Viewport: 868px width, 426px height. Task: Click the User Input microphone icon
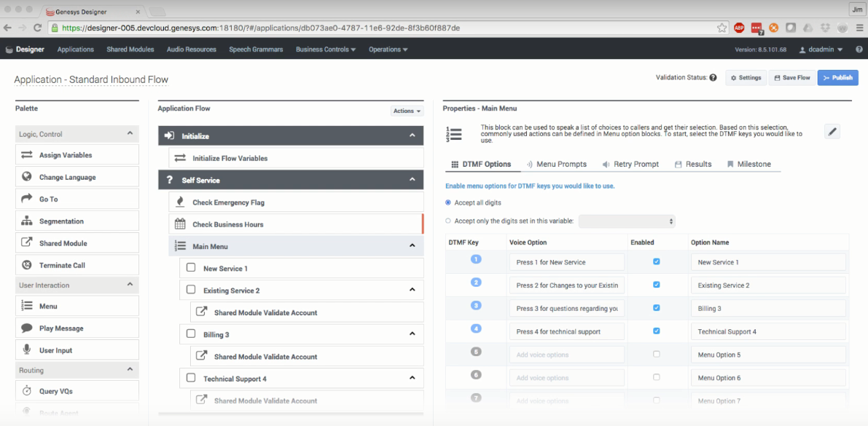click(x=27, y=350)
